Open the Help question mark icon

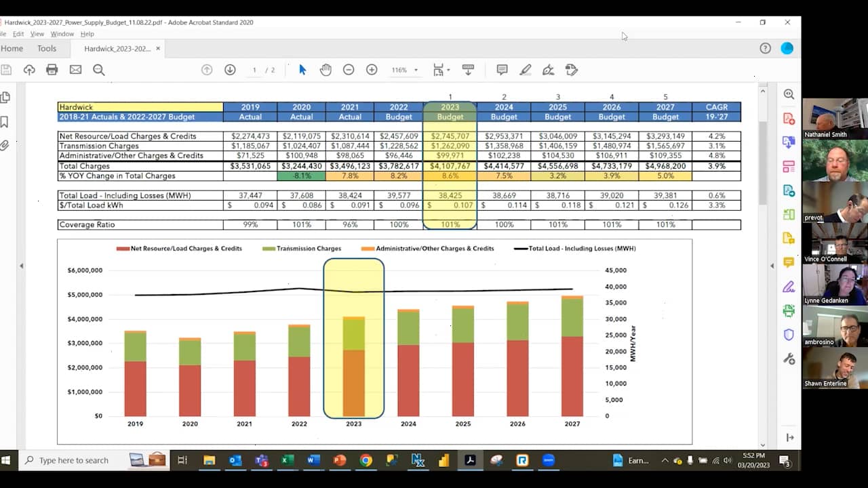766,48
